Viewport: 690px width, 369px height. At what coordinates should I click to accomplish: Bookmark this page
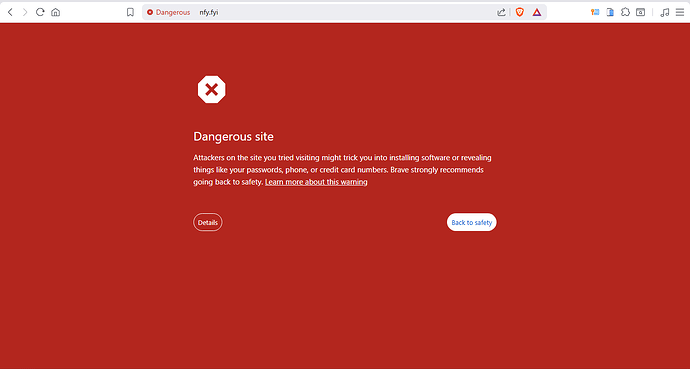[x=130, y=12]
